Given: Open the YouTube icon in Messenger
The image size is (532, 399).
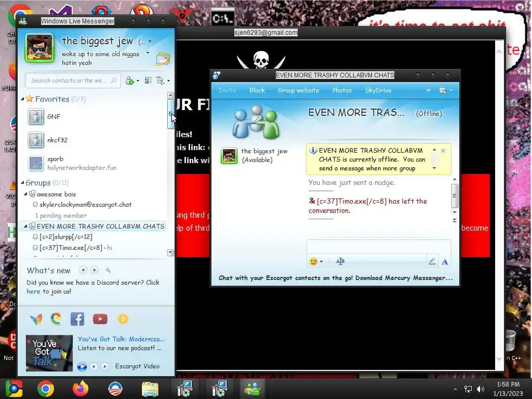Looking at the screenshot, I should pos(100,320).
